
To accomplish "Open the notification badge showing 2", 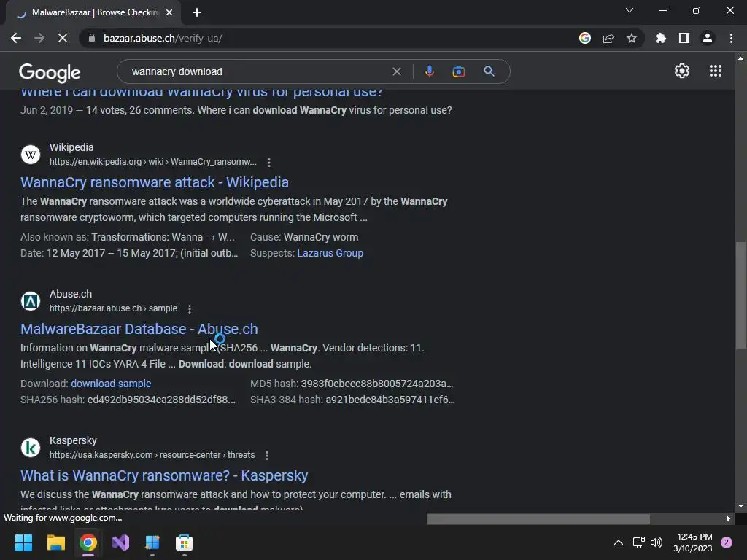I will pos(727,542).
